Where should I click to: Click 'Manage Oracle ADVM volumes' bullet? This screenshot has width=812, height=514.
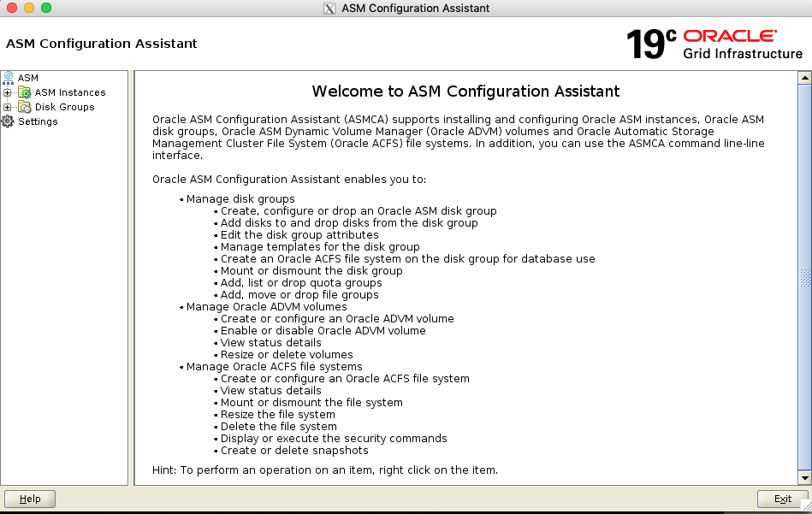point(267,306)
